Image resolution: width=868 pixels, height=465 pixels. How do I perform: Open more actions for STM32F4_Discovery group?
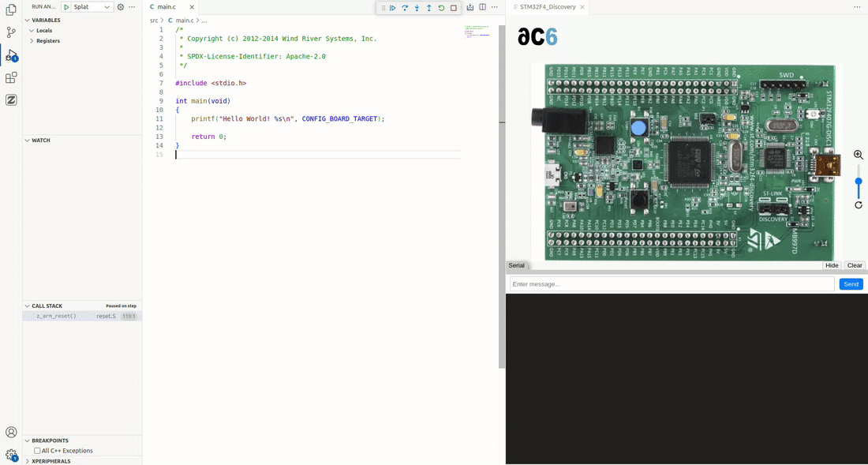[x=858, y=7]
